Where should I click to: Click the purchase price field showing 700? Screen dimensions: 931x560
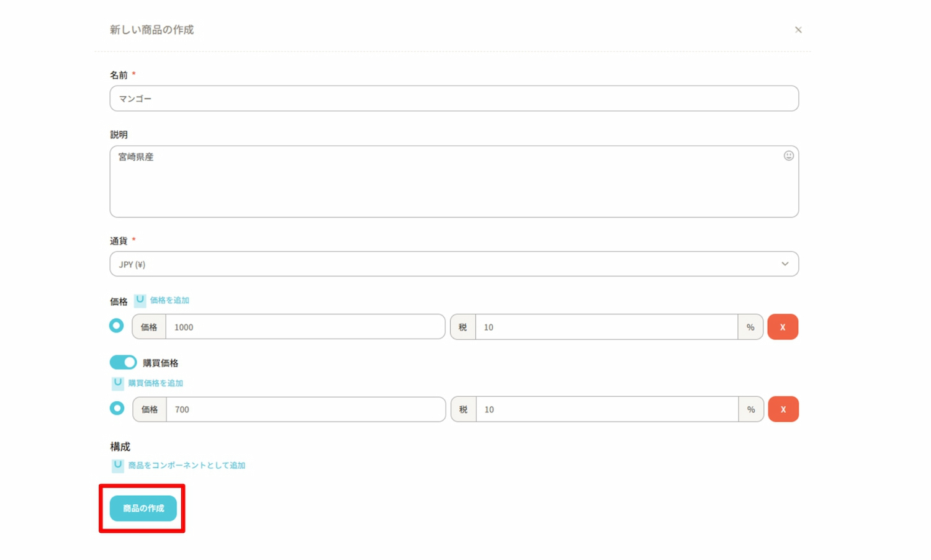pos(305,409)
